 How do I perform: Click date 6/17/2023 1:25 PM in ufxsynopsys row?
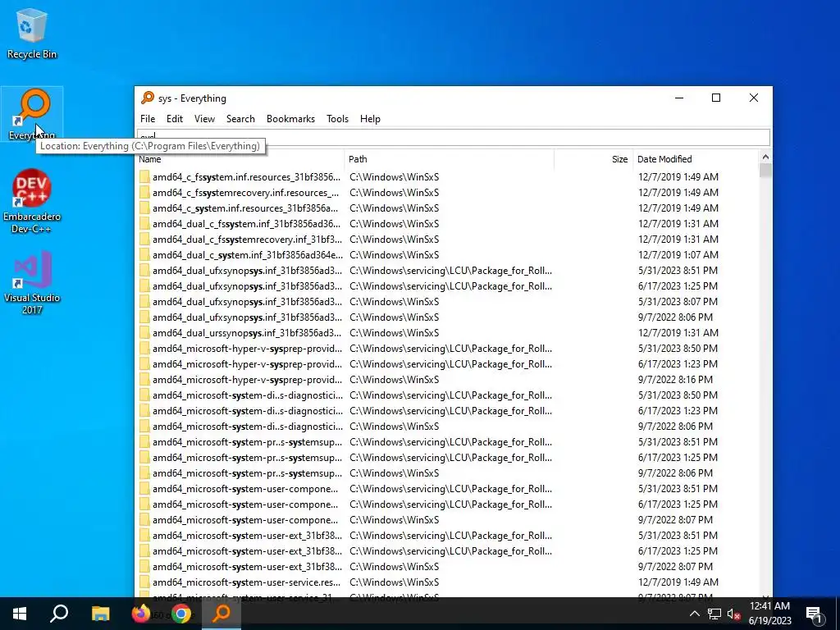(x=678, y=286)
